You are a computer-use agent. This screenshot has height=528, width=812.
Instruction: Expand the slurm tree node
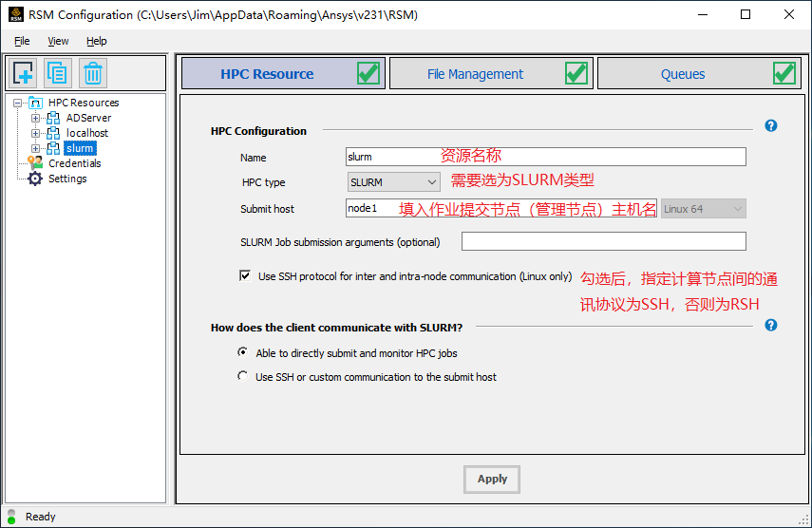coord(35,148)
